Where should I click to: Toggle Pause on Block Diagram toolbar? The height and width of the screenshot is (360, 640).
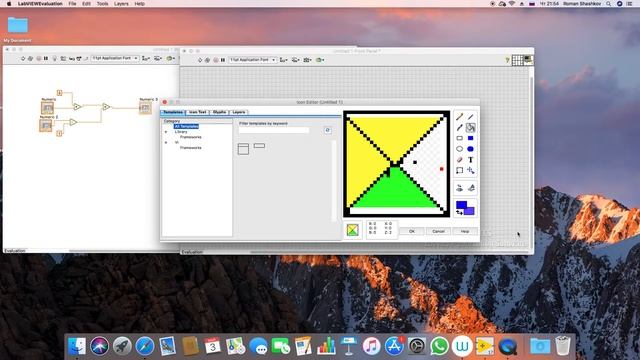tap(46, 58)
